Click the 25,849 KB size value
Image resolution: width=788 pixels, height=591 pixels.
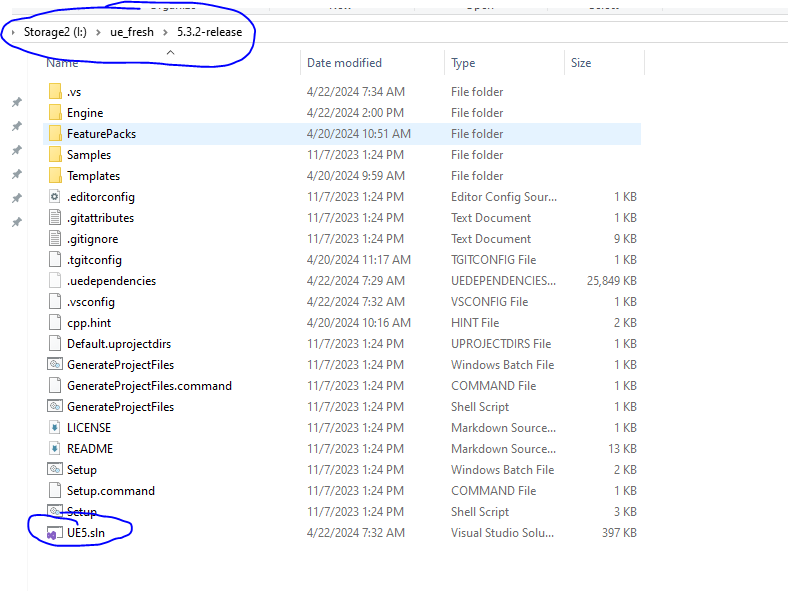coord(612,280)
